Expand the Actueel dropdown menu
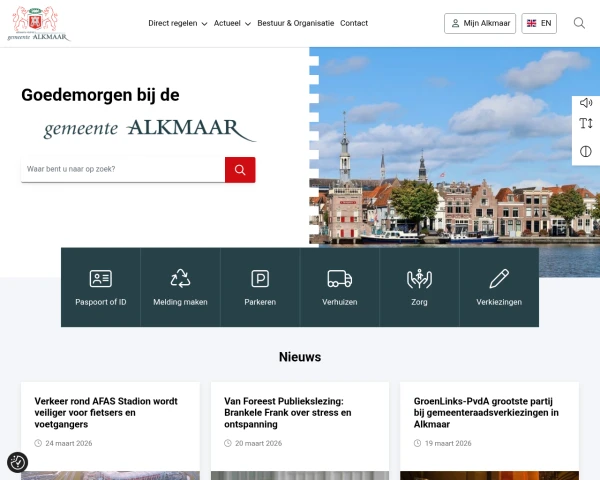The height and width of the screenshot is (480, 600). pos(231,23)
